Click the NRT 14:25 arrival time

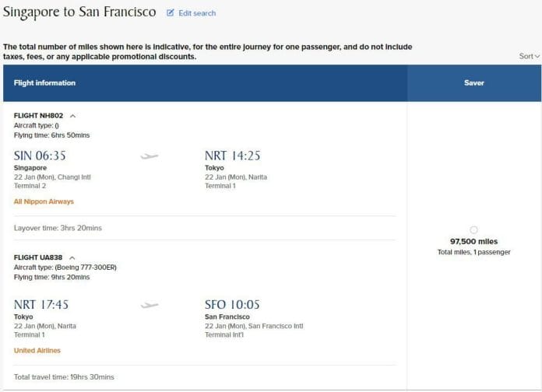click(233, 156)
